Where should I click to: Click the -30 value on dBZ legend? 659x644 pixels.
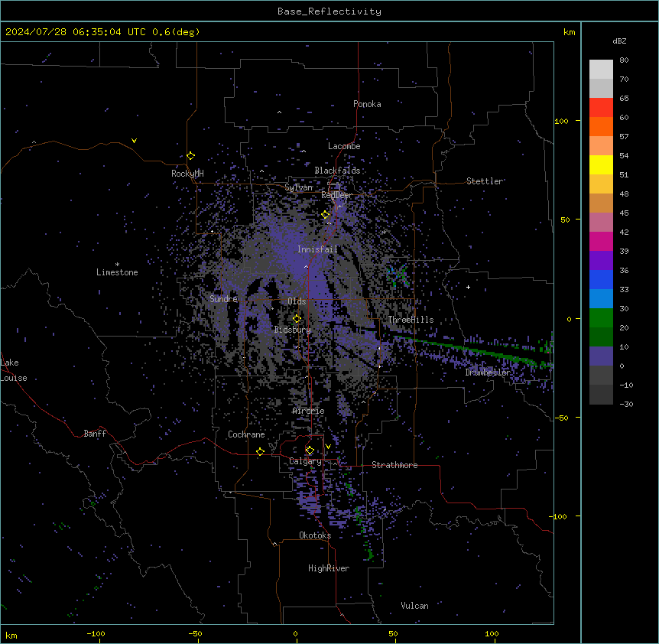(626, 405)
